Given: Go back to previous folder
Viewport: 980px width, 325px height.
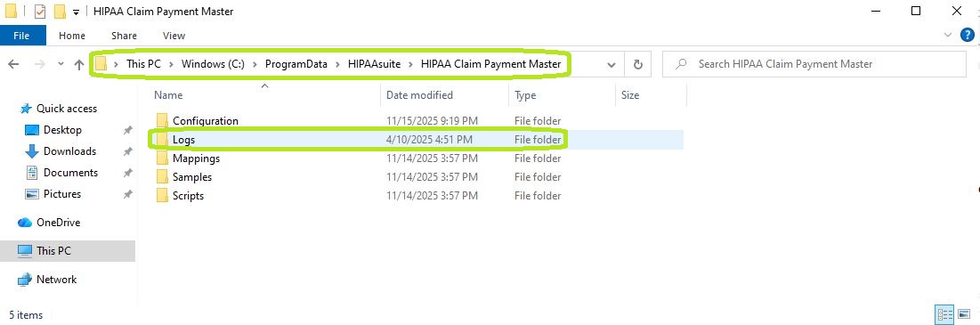Looking at the screenshot, I should (x=13, y=64).
